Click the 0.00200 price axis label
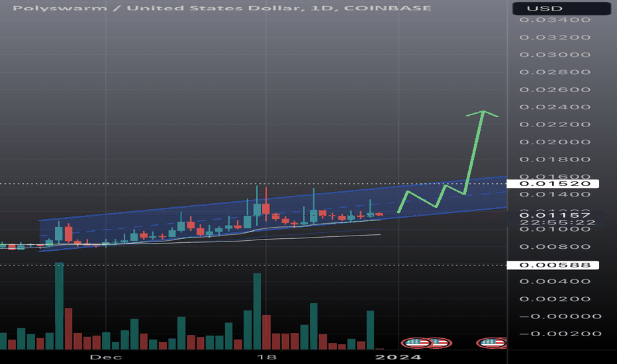 pos(555,299)
